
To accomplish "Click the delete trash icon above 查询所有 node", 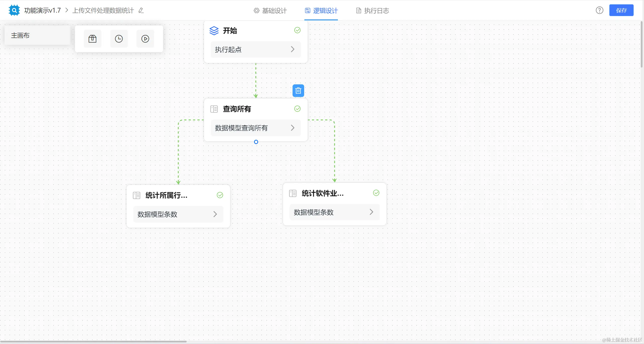I will coord(298,90).
